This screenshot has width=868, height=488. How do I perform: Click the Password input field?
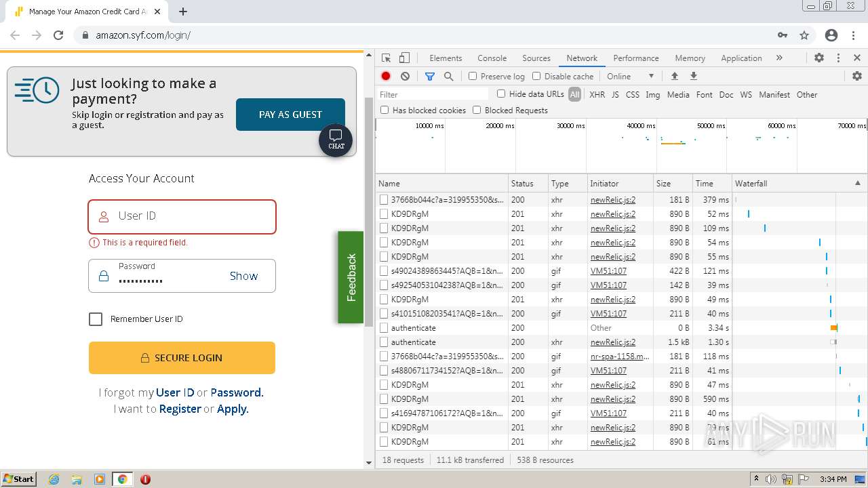point(182,276)
